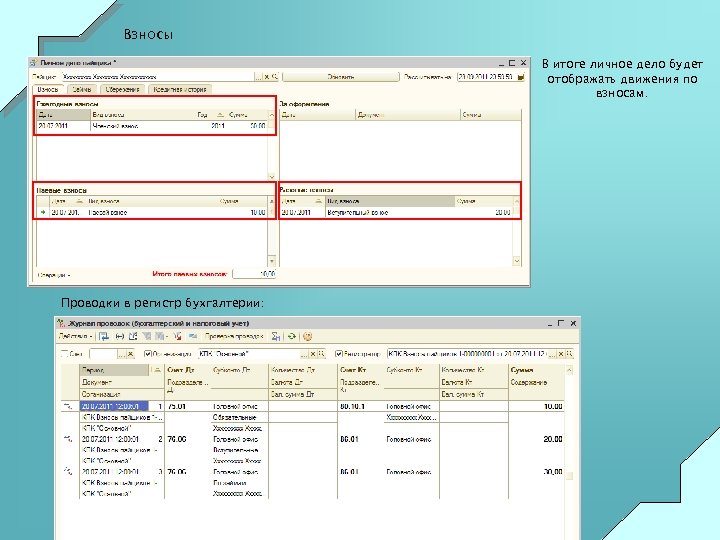This screenshot has width=720, height=540.
Task: Toggle the Организация filter checkbox
Action: [x=148, y=354]
